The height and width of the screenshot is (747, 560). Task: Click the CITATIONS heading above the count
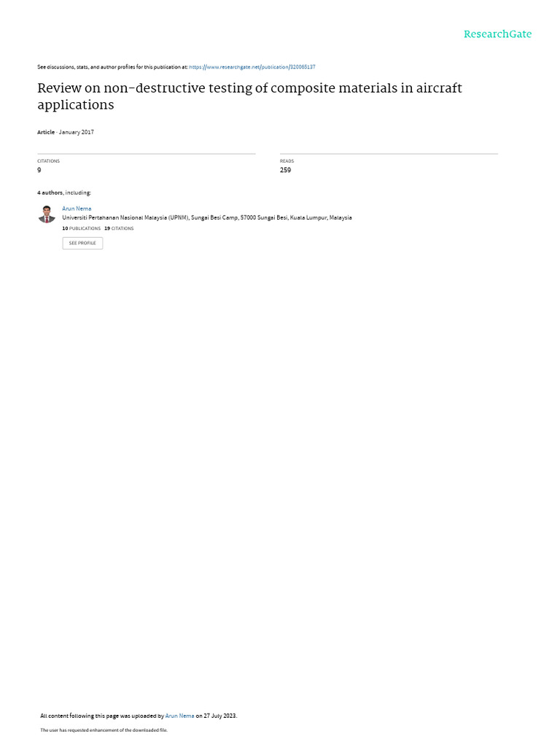point(49,161)
